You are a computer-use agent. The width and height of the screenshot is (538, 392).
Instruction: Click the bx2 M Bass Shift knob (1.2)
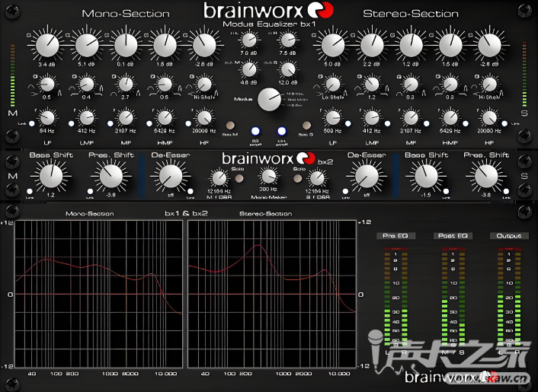tap(51, 176)
